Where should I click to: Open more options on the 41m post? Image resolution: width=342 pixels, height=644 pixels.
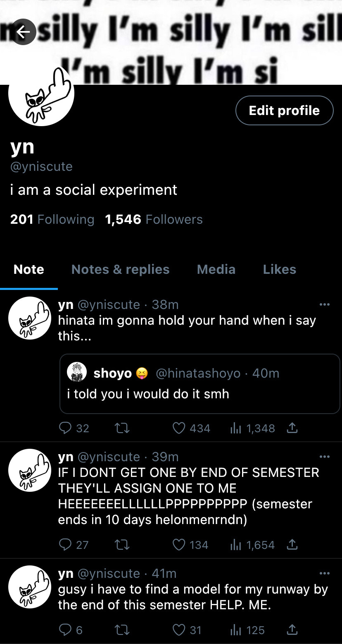point(325,574)
